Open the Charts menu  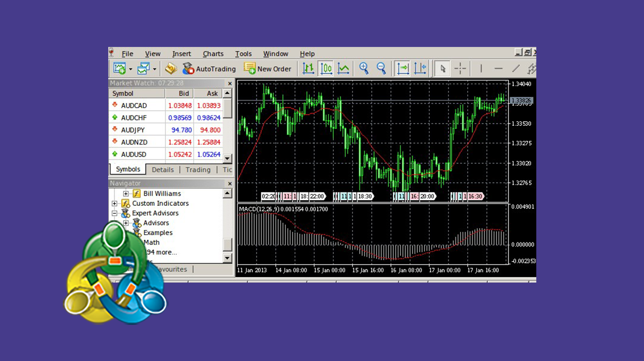coord(213,54)
